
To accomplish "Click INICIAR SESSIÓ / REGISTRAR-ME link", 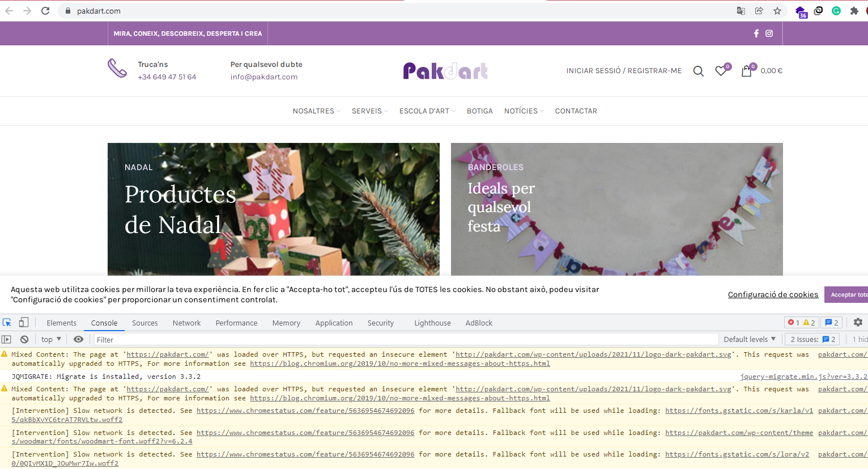I will point(624,71).
